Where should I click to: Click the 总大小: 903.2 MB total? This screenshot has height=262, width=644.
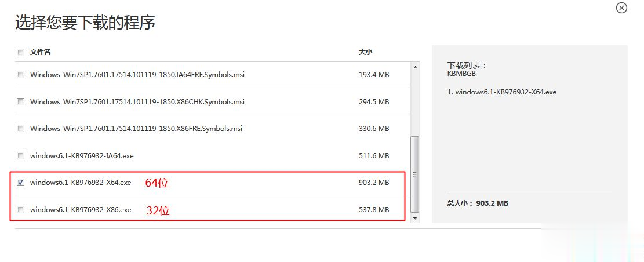478,203
